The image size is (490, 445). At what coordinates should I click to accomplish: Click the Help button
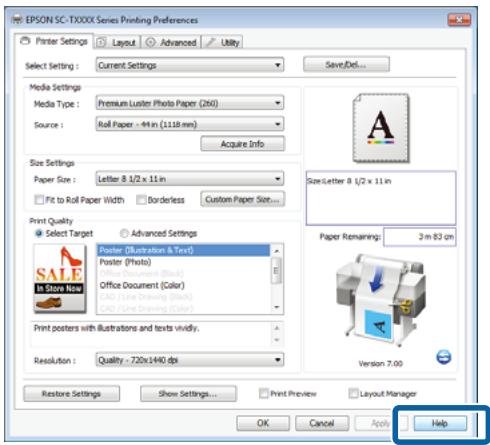point(440,423)
